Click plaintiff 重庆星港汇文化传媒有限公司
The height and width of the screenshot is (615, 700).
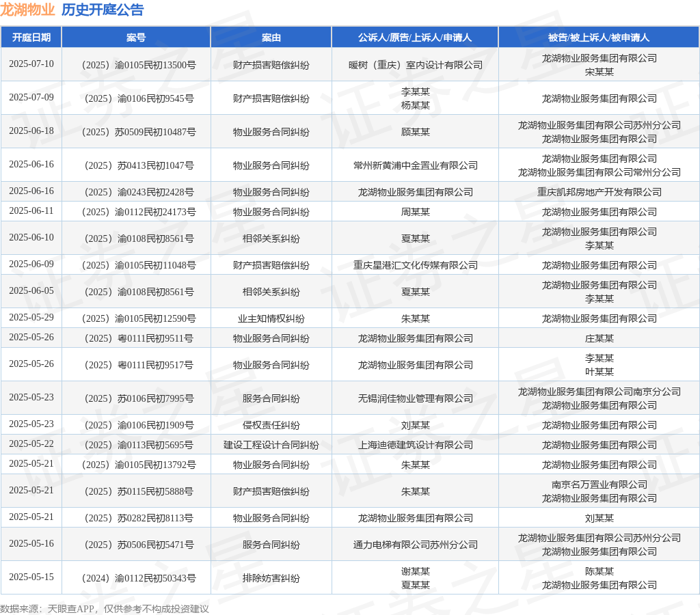415,265
